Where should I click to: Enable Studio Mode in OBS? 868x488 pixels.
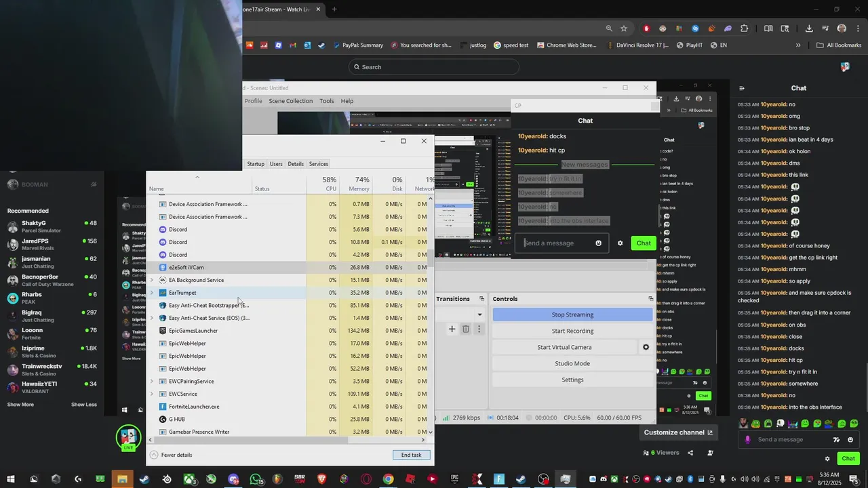(x=572, y=363)
